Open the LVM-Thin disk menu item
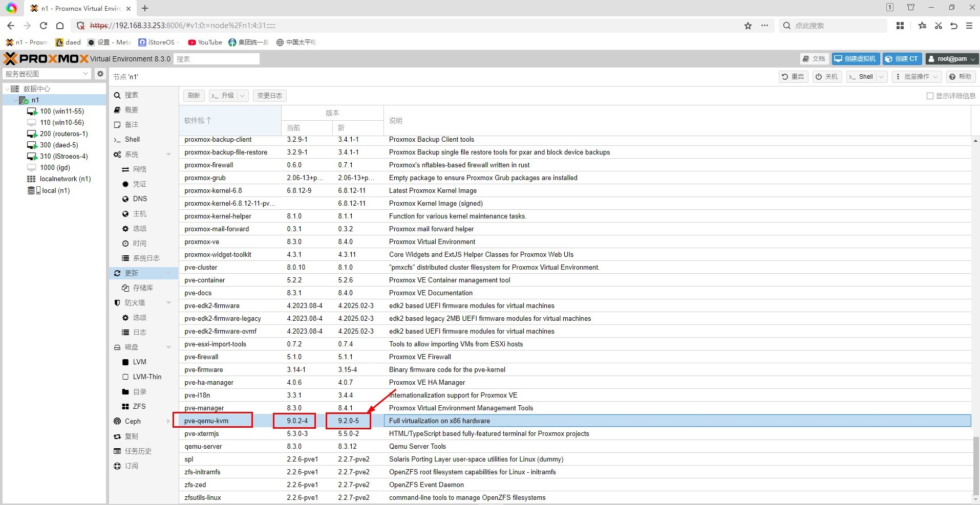 click(147, 377)
